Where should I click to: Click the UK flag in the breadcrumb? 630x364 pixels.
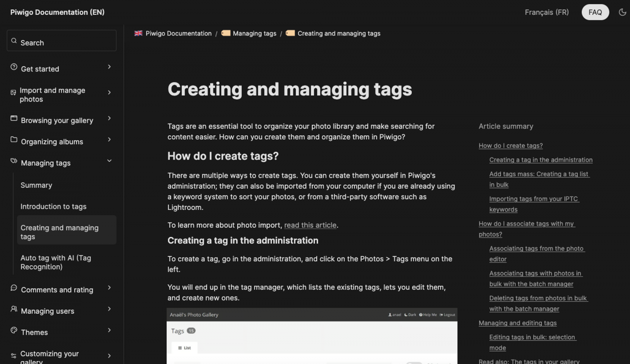pyautogui.click(x=138, y=33)
